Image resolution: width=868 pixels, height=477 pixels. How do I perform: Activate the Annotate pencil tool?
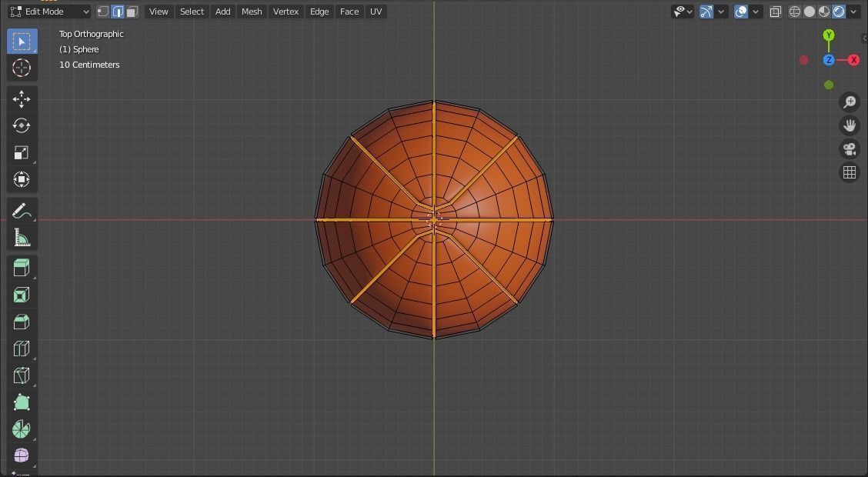pyautogui.click(x=22, y=211)
